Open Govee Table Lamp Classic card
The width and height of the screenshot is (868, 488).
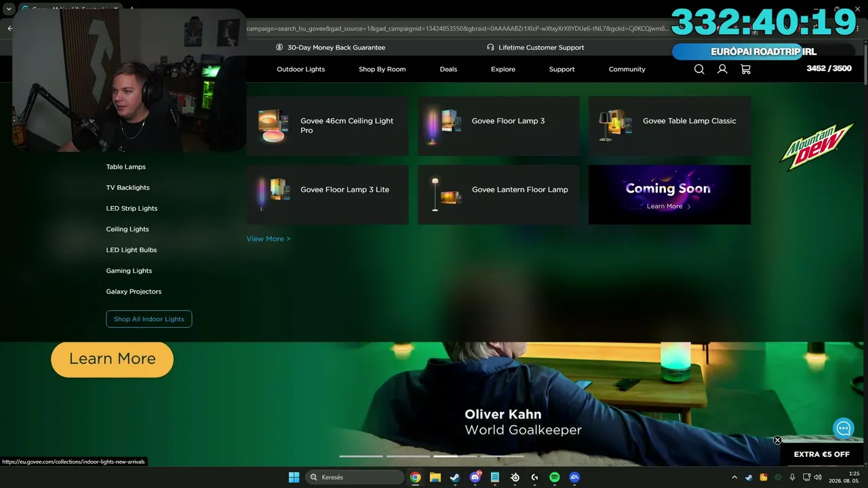[669, 126]
